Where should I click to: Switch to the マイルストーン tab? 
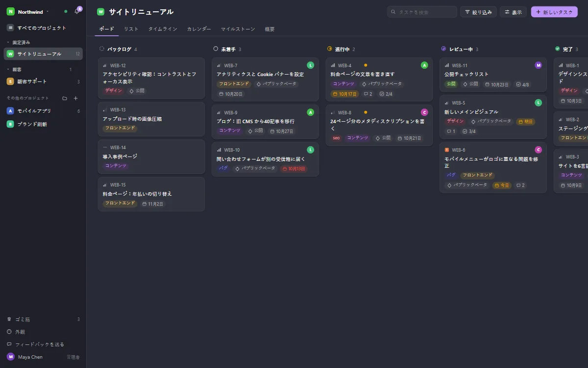coord(238,29)
